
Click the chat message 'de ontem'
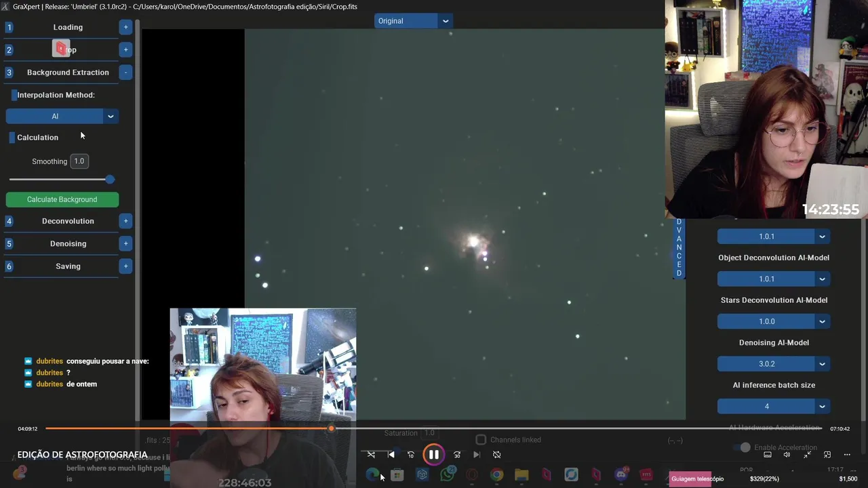tap(81, 384)
